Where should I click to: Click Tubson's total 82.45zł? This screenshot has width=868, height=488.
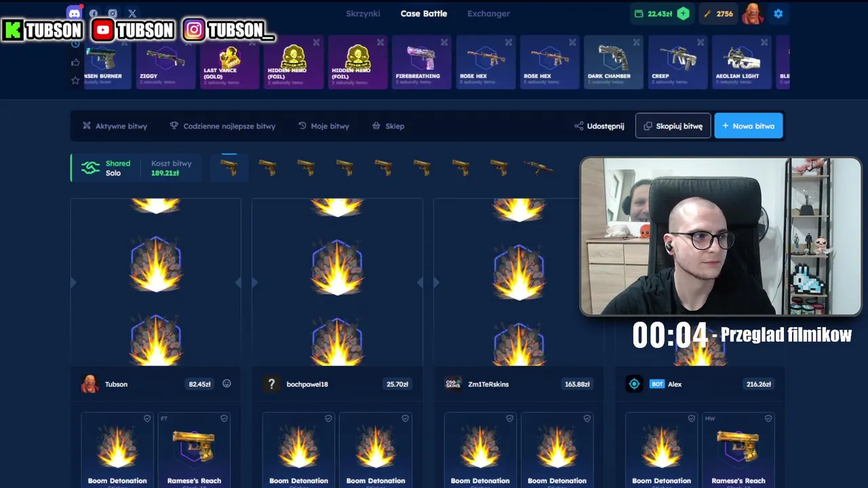pos(199,384)
